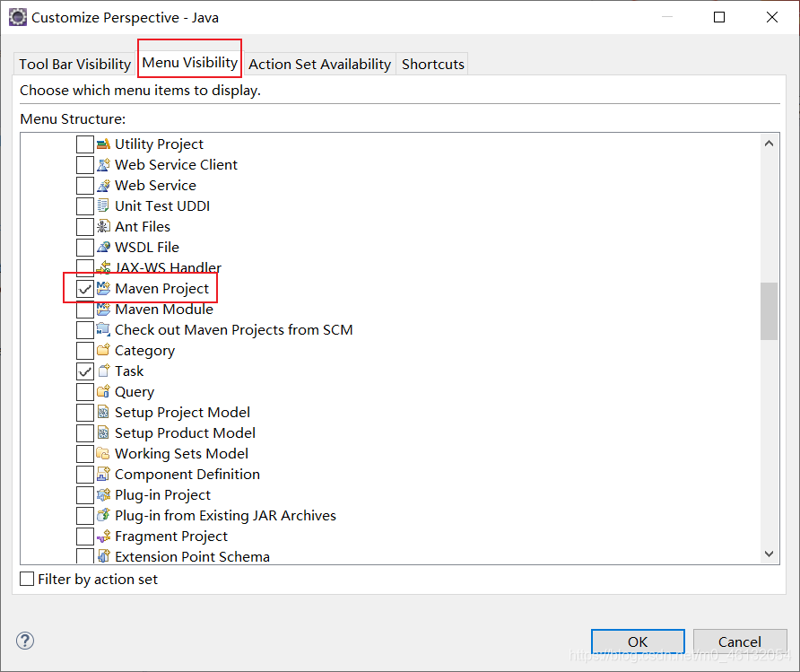Screen dimensions: 800x672
Task: Click the Ant Files icon
Action: click(x=103, y=227)
